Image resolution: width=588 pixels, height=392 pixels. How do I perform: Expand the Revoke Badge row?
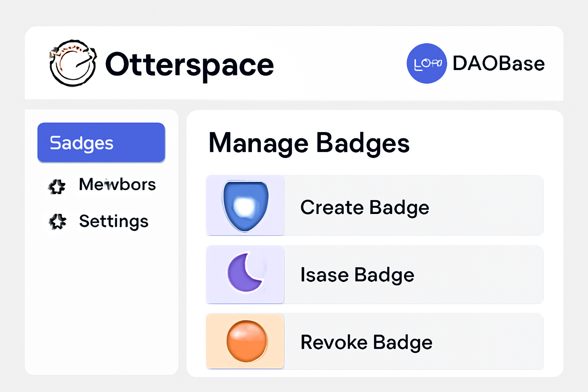(374, 342)
